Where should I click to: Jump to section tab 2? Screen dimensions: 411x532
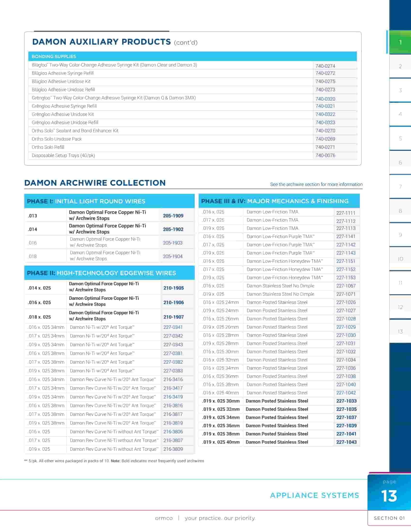tap(400, 66)
